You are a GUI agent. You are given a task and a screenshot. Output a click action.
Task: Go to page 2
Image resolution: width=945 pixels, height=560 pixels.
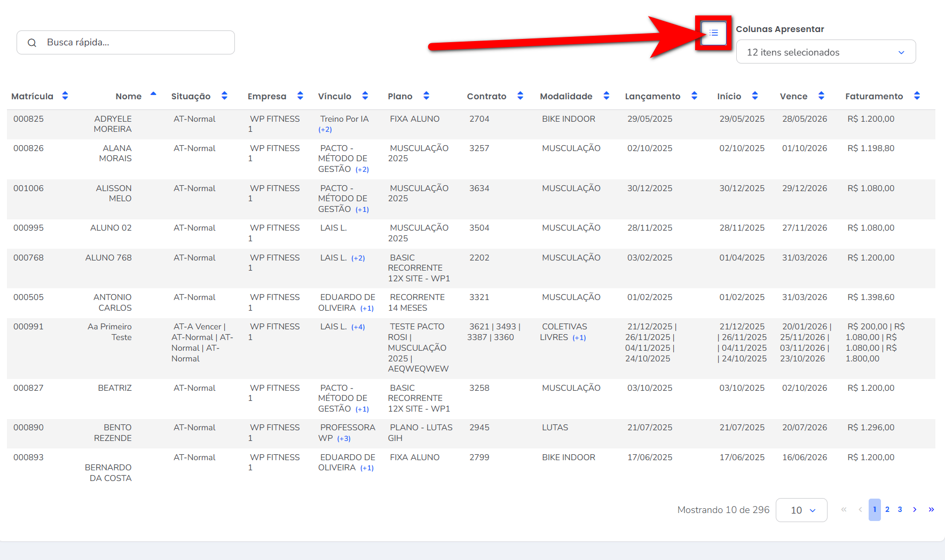pos(887,510)
